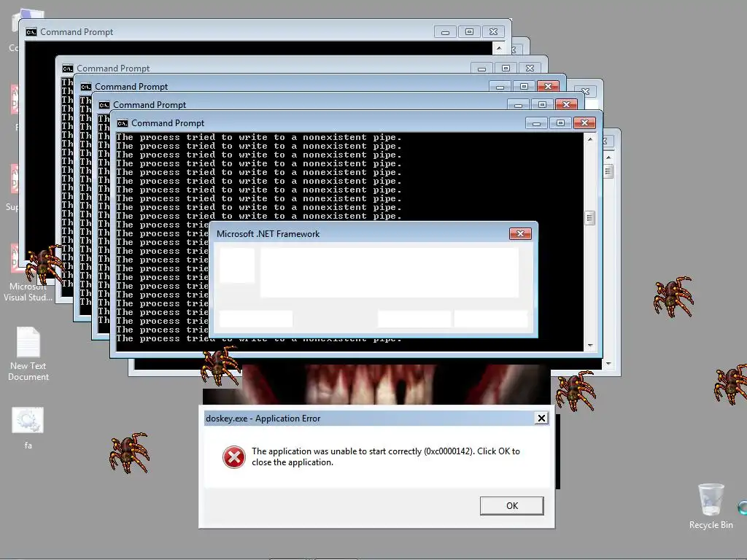
Task: Click the second Command Prompt window's title icon
Action: point(104,105)
